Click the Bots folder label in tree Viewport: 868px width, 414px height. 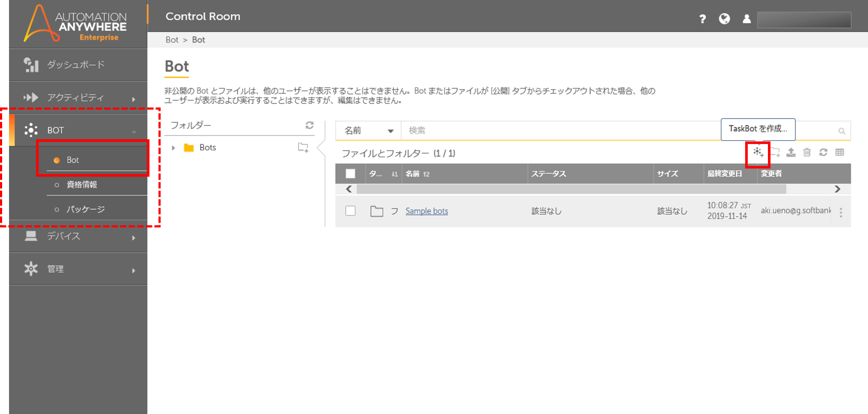tap(207, 147)
